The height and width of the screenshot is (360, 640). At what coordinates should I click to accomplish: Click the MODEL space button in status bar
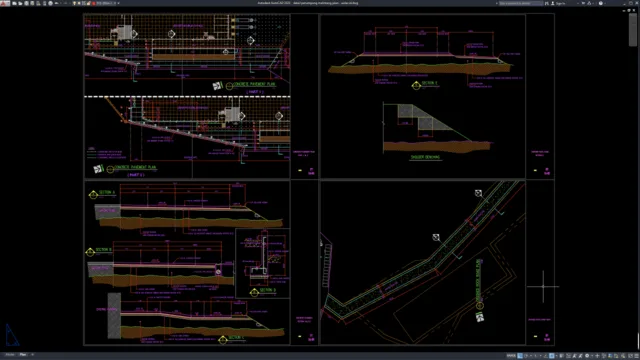(511, 356)
